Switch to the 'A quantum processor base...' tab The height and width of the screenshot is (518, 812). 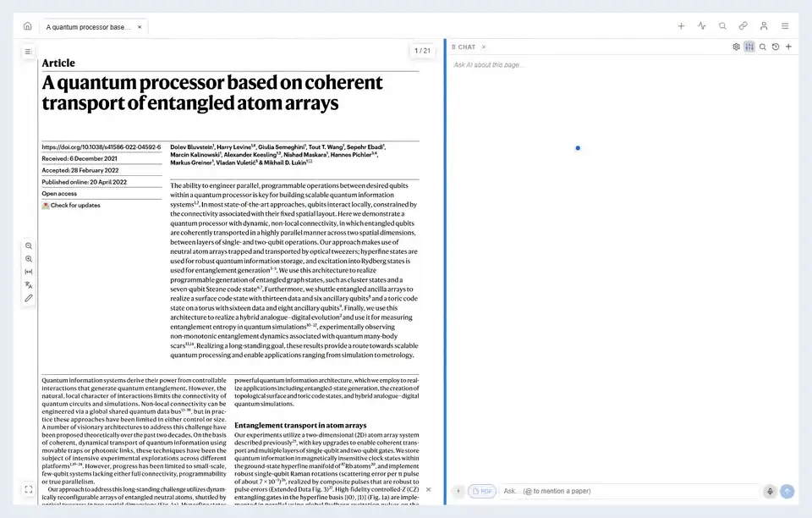(x=88, y=27)
